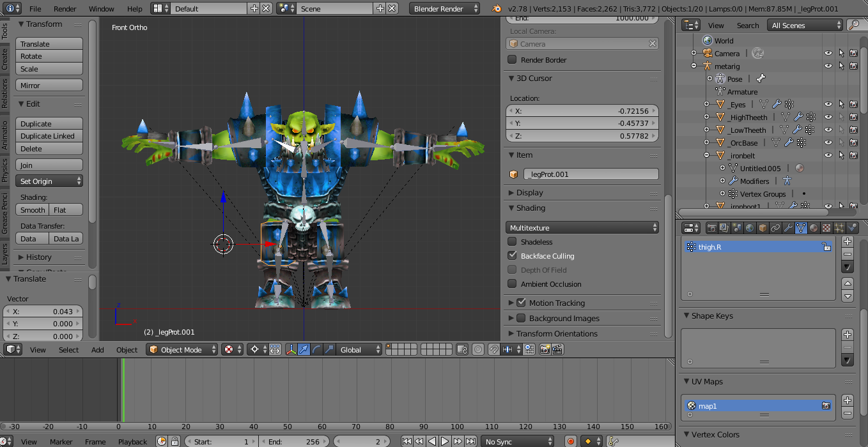The image size is (868, 447).
Task: Open the Render properties camera tab
Action: click(x=713, y=227)
